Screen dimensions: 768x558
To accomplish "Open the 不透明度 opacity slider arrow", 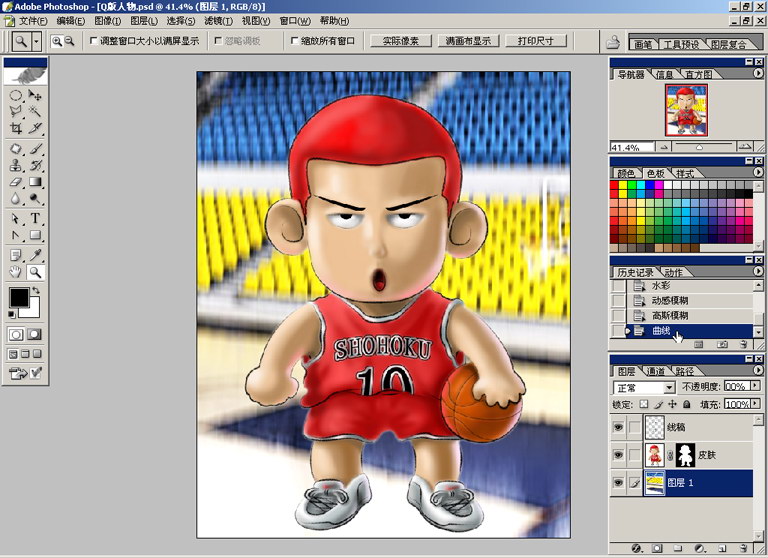I will click(755, 386).
